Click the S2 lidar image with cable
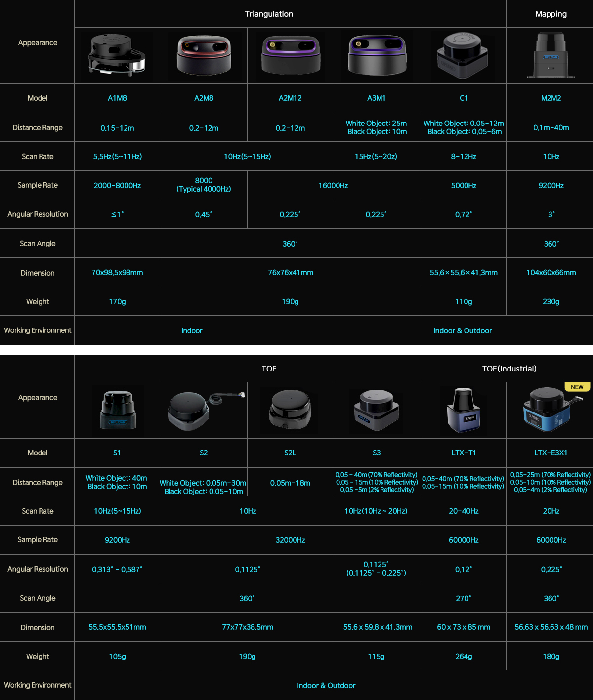 (x=204, y=410)
